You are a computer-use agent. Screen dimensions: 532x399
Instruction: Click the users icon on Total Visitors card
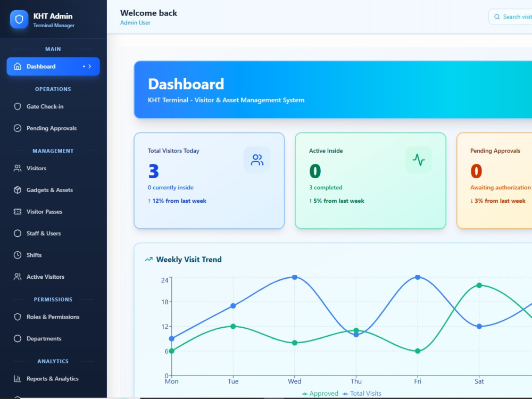click(x=257, y=160)
